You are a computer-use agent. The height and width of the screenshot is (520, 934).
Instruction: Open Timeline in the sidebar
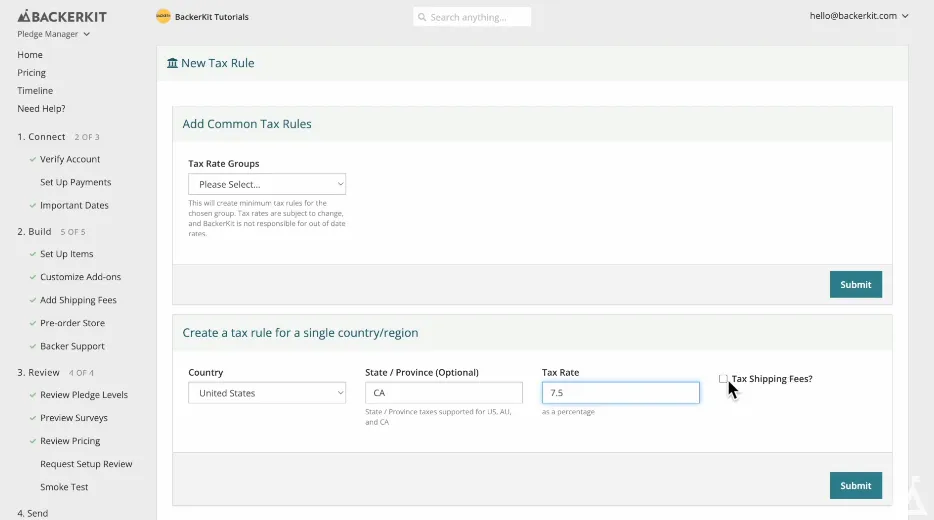35,91
